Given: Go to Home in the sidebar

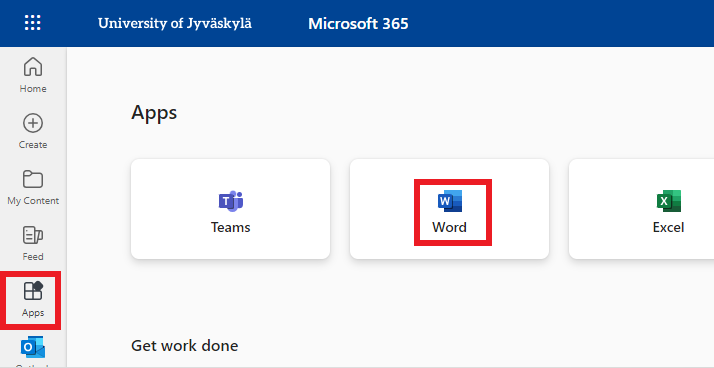Looking at the screenshot, I should [x=33, y=75].
